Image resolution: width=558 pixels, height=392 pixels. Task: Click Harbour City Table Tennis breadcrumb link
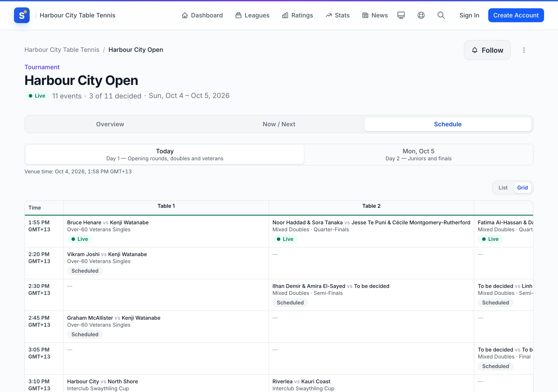click(x=62, y=50)
